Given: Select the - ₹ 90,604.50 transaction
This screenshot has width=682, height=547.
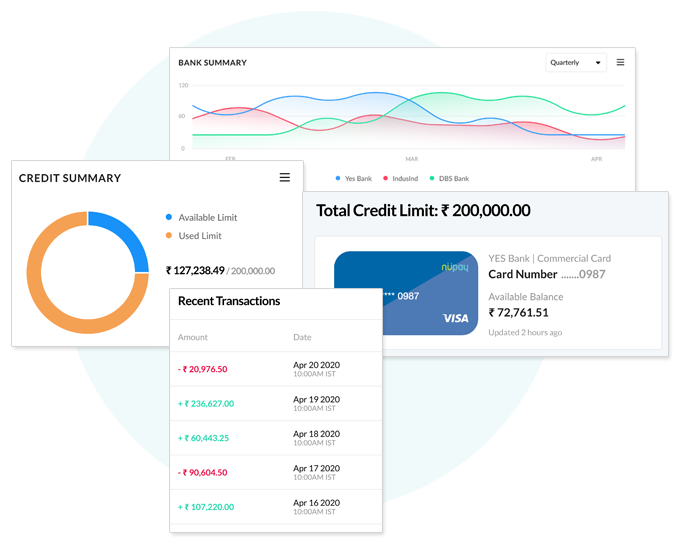Looking at the screenshot, I should (x=276, y=472).
